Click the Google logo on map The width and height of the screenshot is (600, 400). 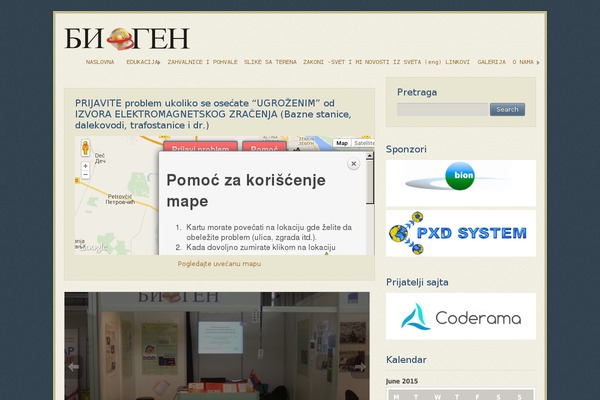(92, 248)
